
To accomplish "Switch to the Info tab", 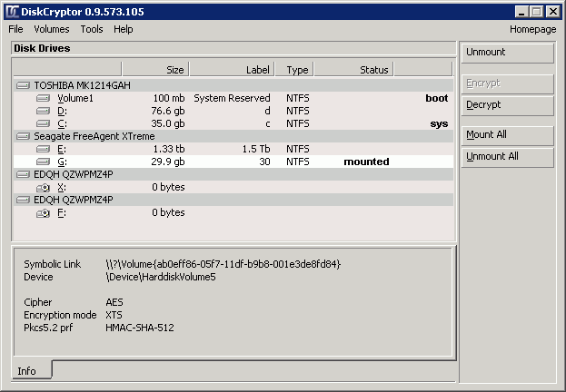I will tap(27, 370).
